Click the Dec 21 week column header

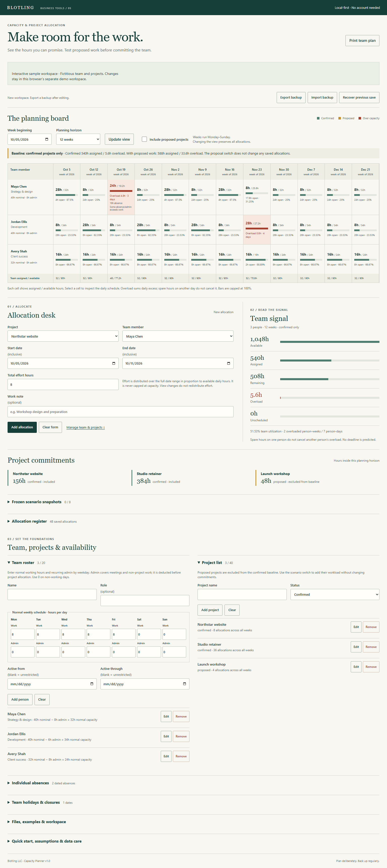tap(365, 172)
